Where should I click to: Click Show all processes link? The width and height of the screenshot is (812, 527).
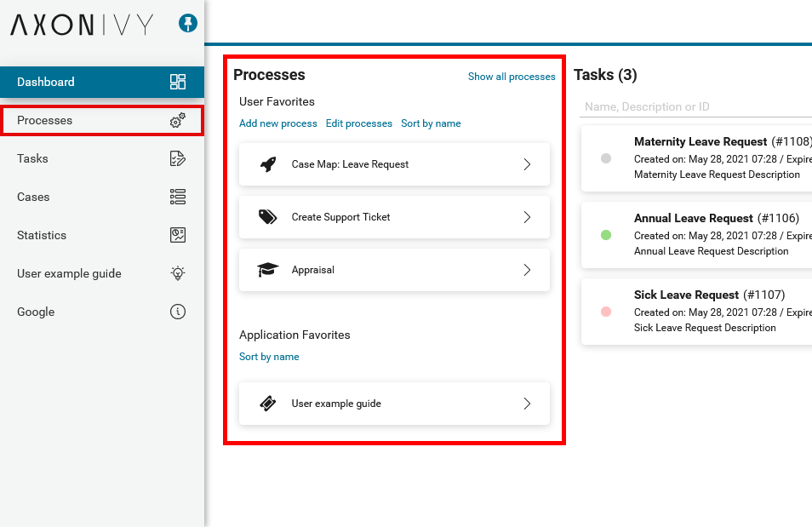(x=512, y=77)
